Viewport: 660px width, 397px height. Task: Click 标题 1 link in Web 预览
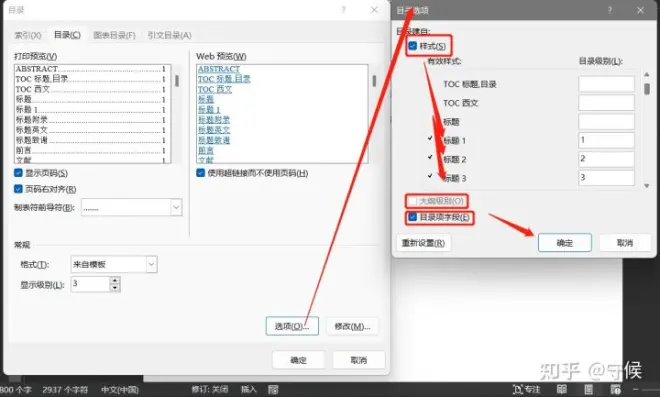(x=209, y=109)
